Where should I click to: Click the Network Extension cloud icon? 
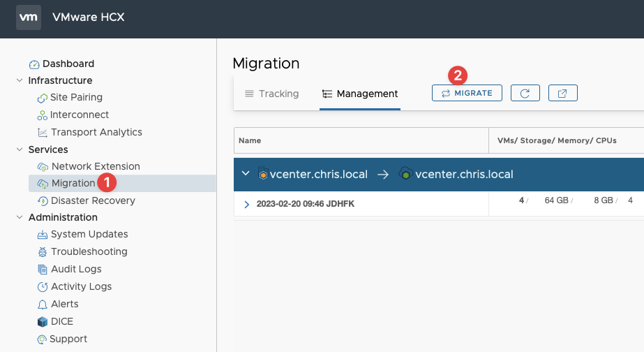coord(43,167)
